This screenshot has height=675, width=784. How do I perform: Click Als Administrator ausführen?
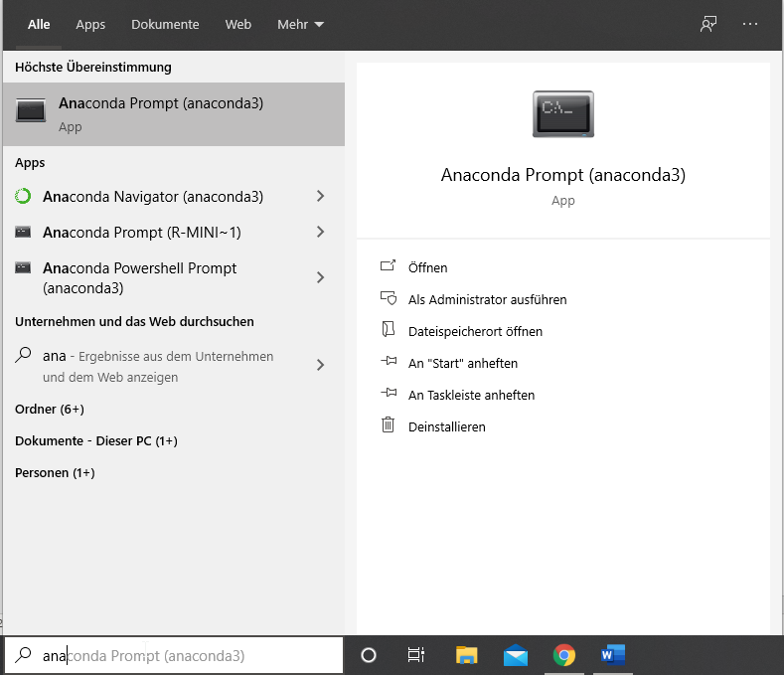coord(487,299)
